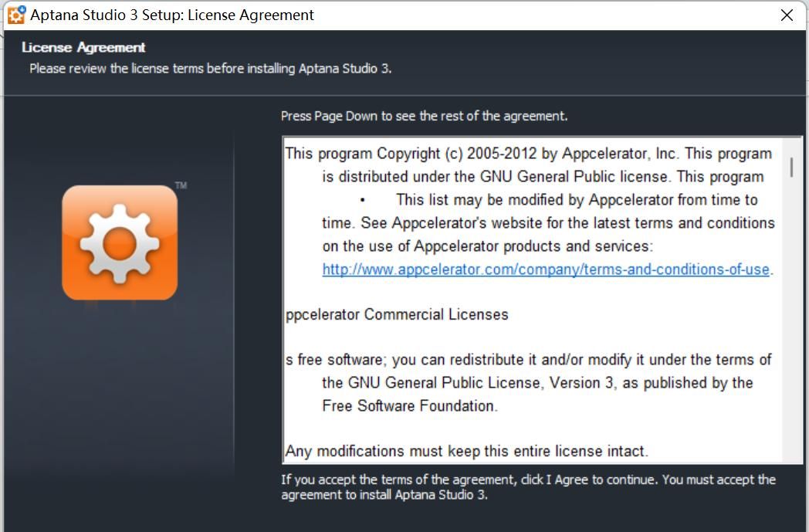The height and width of the screenshot is (532, 809).
Task: Click the 'This program Copyright (c) 2005-2012' line
Action: [528, 154]
